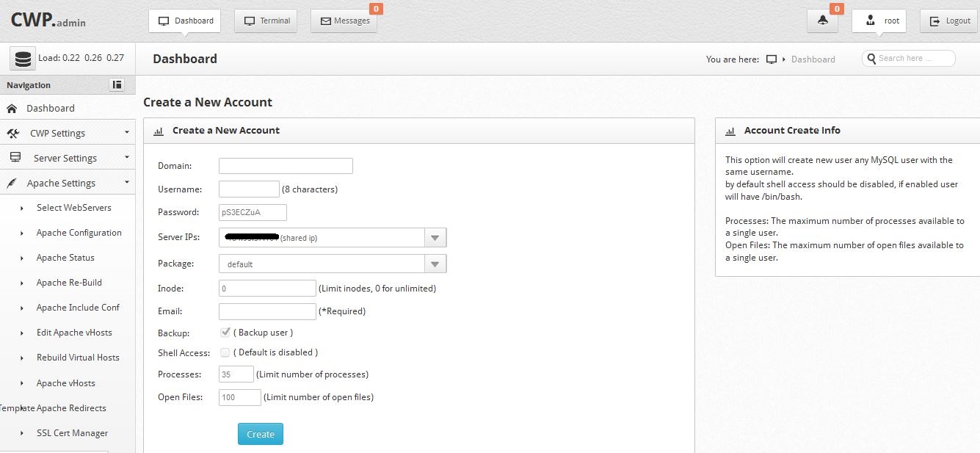Click the server database icon near Load
This screenshot has height=453, width=980.
[23, 58]
